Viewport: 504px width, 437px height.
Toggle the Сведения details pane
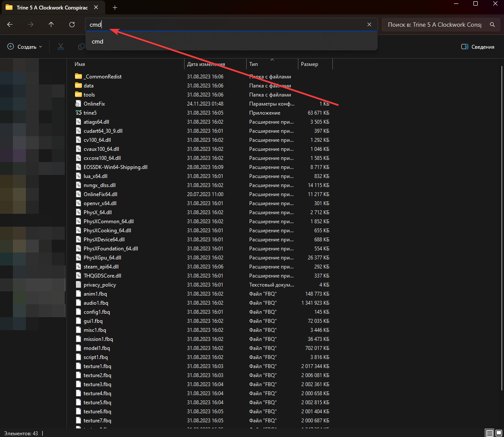pos(478,47)
